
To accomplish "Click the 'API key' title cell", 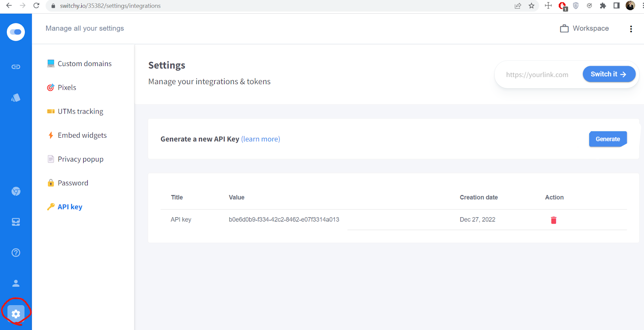I will [181, 220].
